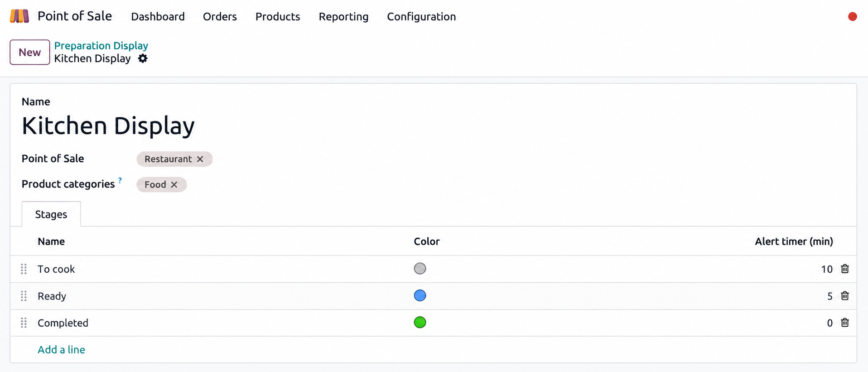Expand the Reporting menu

pyautogui.click(x=343, y=17)
